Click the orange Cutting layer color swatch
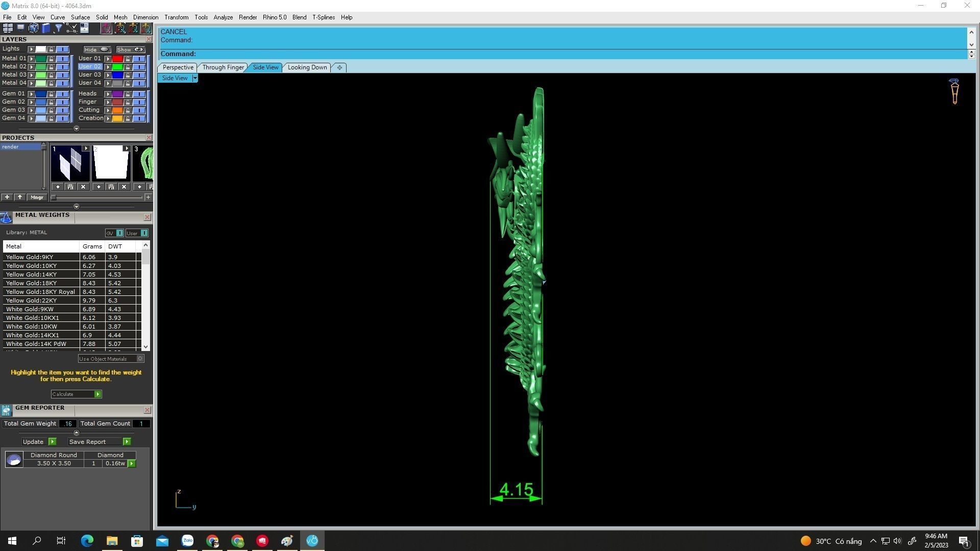Viewport: 980px width, 551px height. 117,110
